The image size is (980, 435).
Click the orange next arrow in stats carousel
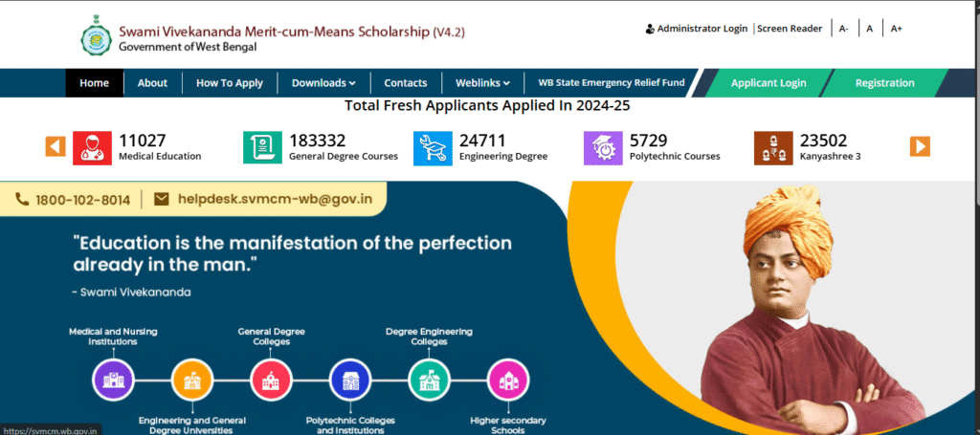[920, 146]
